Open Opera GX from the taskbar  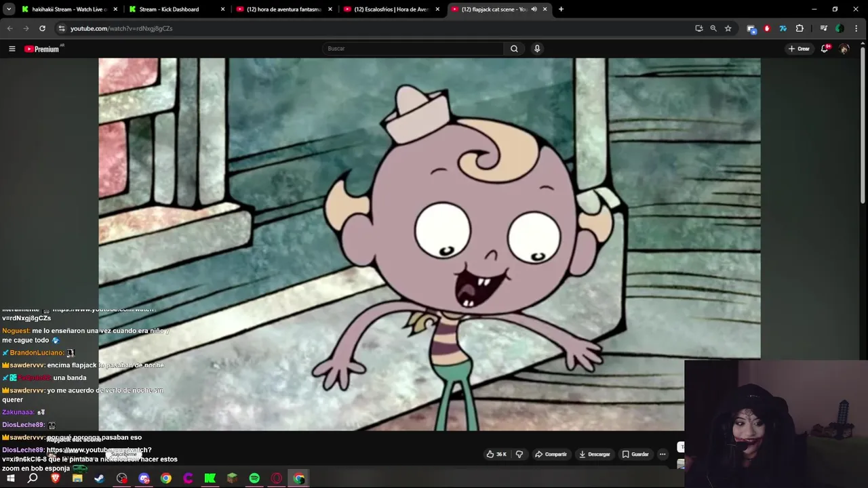coord(277,479)
